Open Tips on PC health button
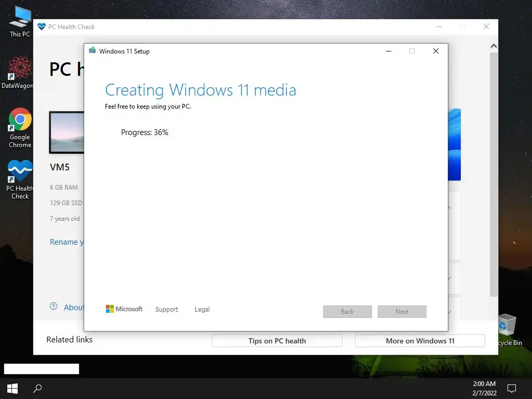This screenshot has width=532, height=399. (x=277, y=341)
